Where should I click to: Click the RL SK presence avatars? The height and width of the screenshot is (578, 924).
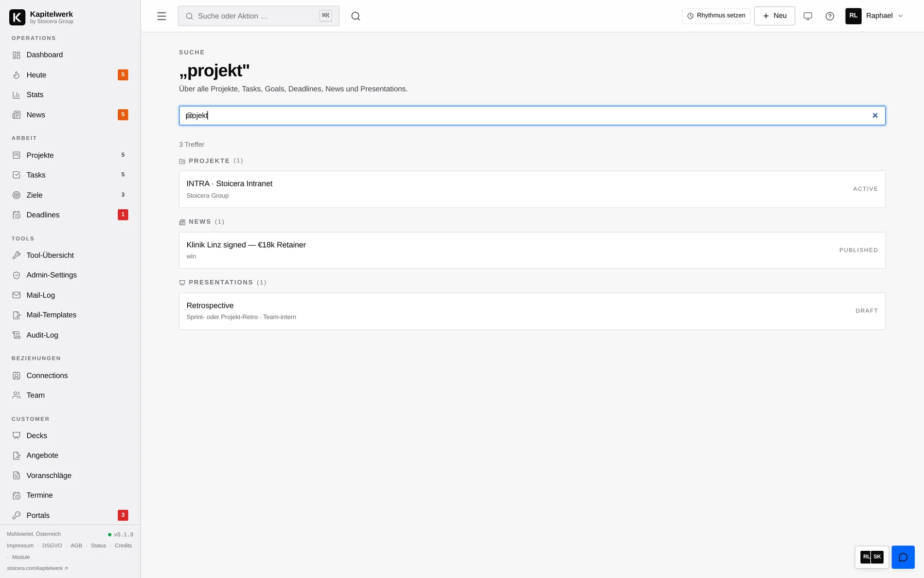871,557
